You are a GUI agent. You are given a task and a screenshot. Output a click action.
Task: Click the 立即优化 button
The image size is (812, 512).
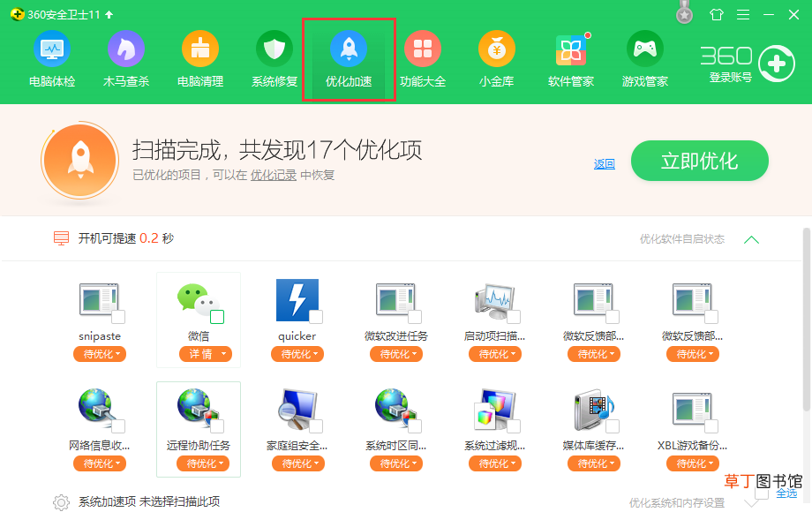click(700, 161)
